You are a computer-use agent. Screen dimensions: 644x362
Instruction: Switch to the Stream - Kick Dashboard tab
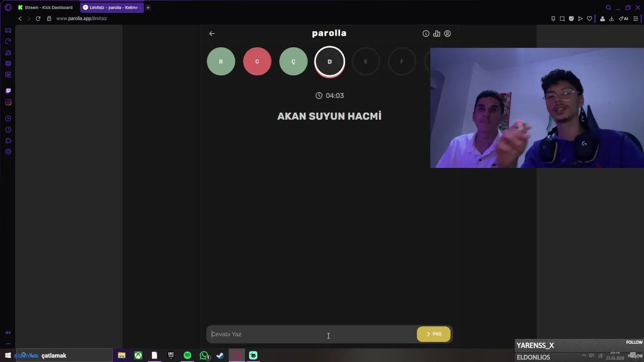45,8
